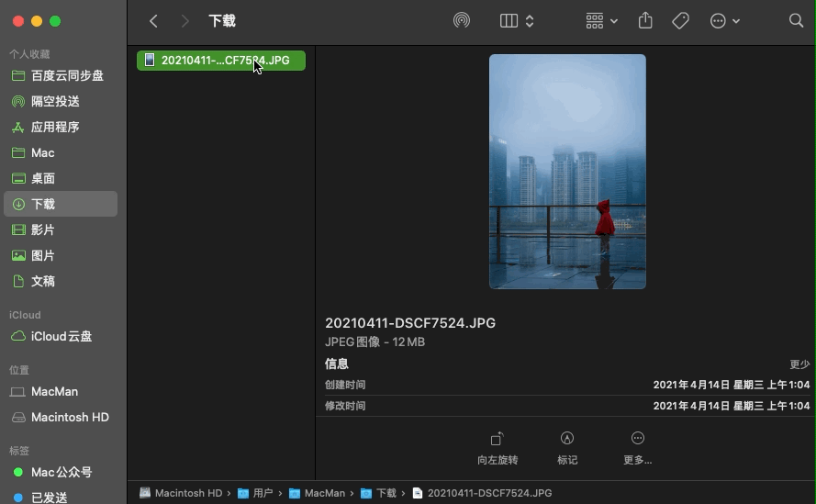Click the 影片 film strip icon
Viewport: 816px width, 504px height.
point(18,230)
